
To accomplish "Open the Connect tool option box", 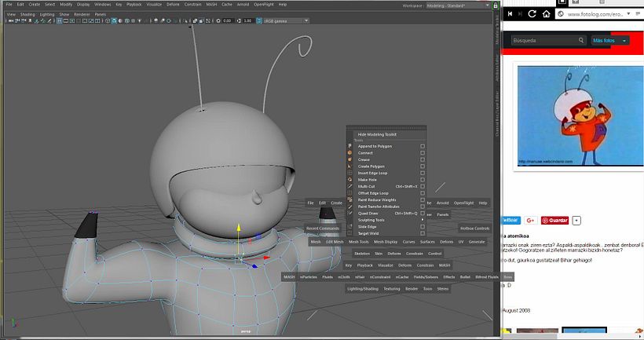I will 423,153.
